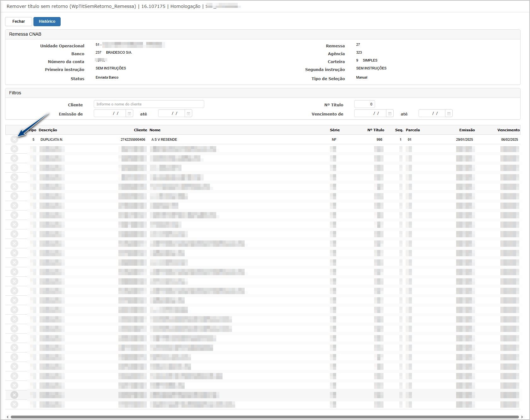530x420 pixels.
Task: Click into the Vencimento de date field
Action: tap(370, 114)
